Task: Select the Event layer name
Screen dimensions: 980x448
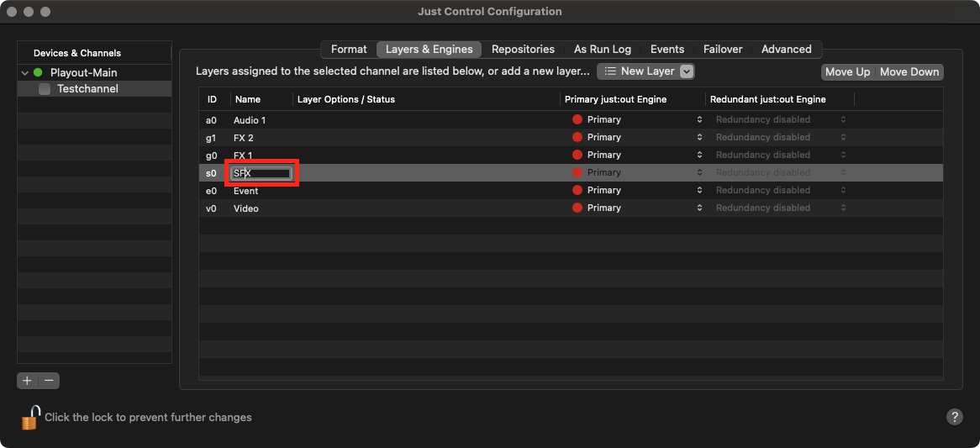Action: (245, 191)
